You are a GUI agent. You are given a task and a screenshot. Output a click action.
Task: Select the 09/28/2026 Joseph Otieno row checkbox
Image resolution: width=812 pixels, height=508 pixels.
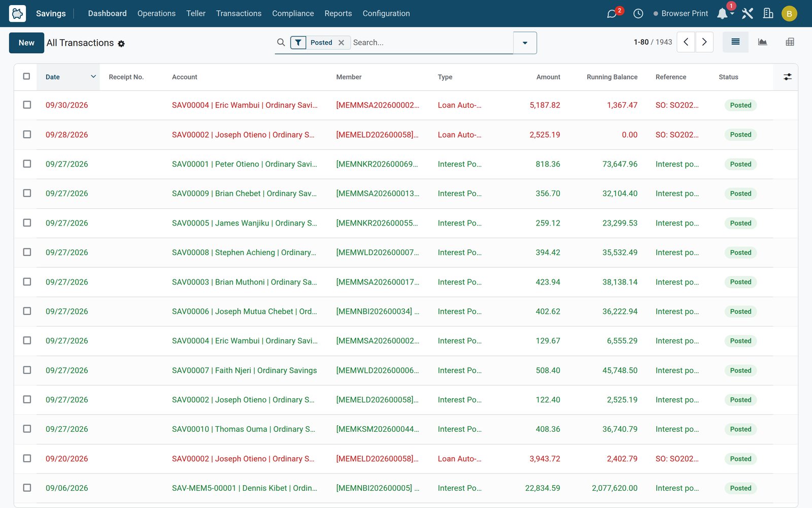click(x=27, y=134)
